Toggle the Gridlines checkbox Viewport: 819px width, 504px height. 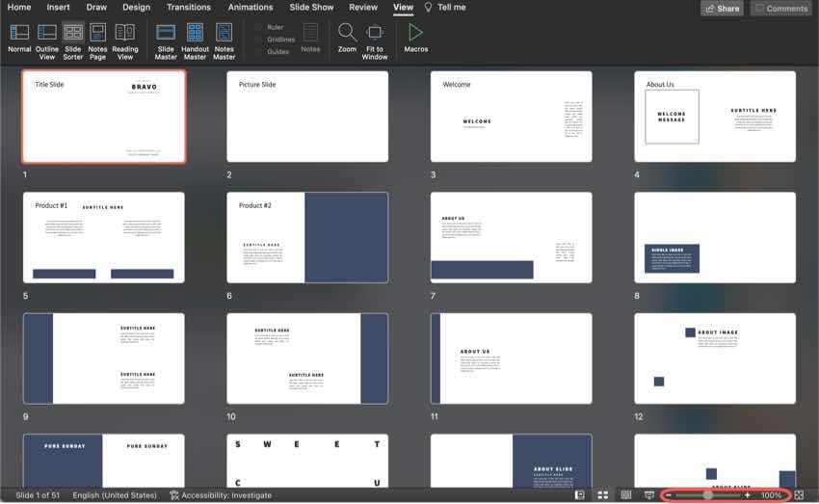coord(259,40)
